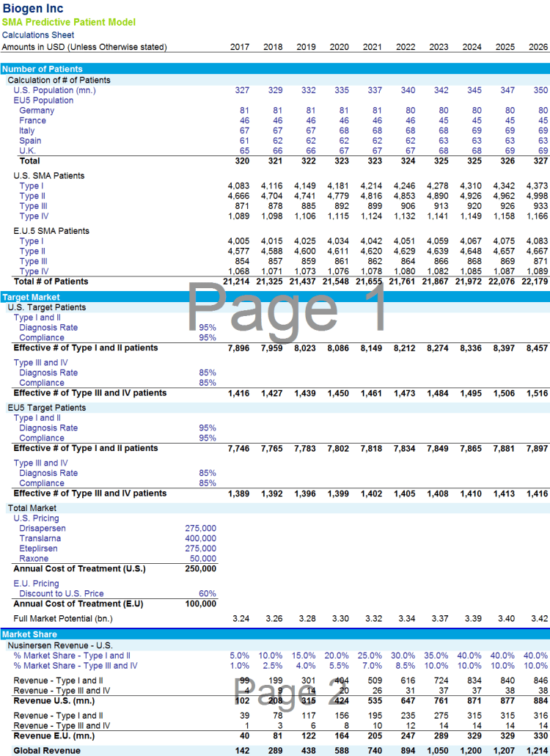
Task: Select the Germany row label
Action: (x=37, y=111)
